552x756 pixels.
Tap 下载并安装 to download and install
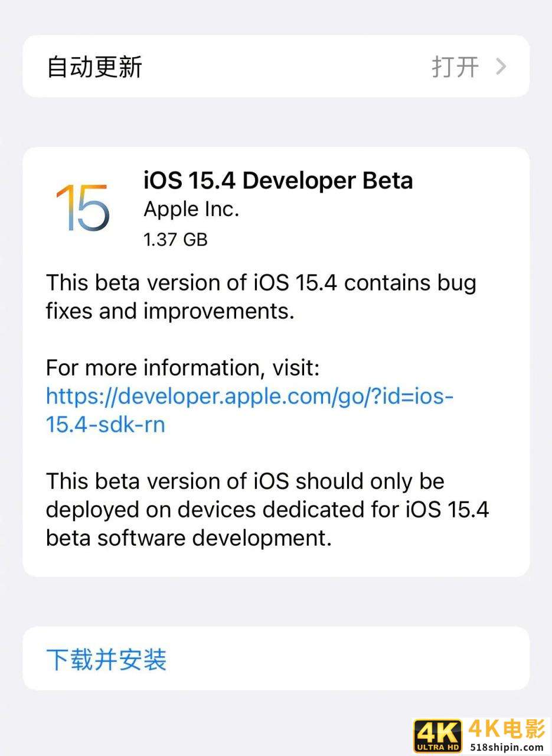point(106,659)
